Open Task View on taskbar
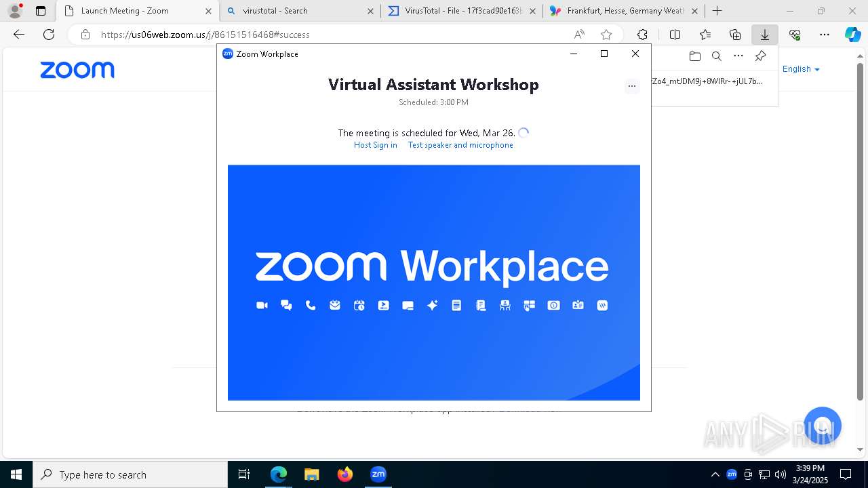The image size is (868, 488). coord(244,474)
